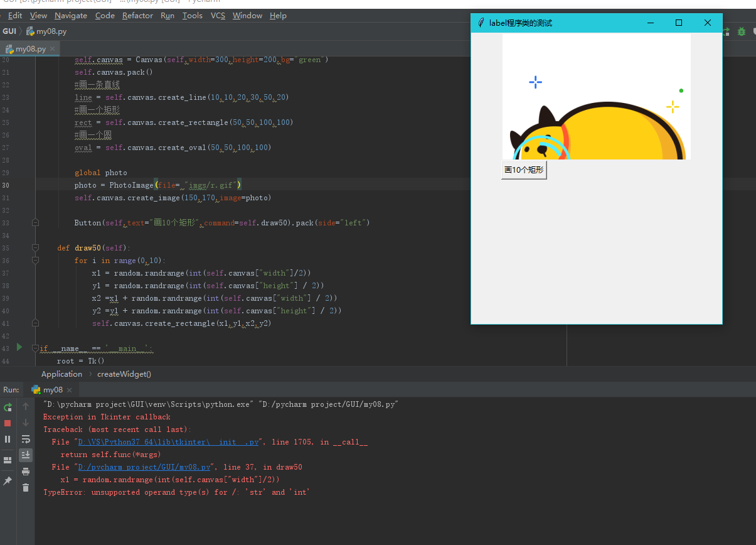Select the my08 tab in Run panel
Image resolution: width=756 pixels, height=545 pixels.
(53, 390)
